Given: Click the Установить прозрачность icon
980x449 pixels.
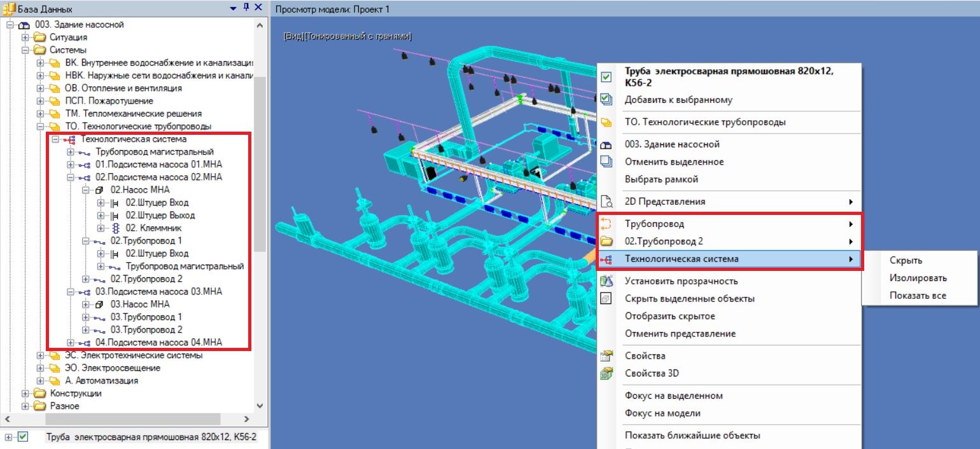Looking at the screenshot, I should 606,281.
